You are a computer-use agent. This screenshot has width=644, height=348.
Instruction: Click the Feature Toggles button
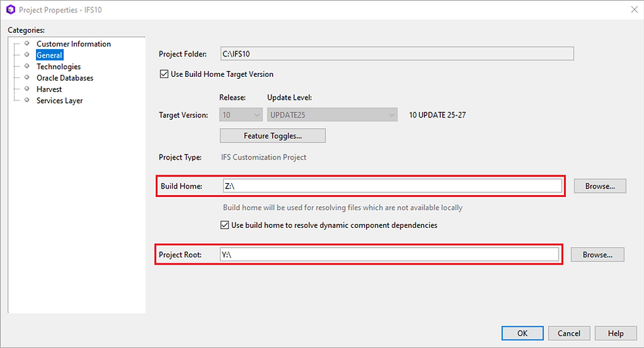[x=273, y=136]
